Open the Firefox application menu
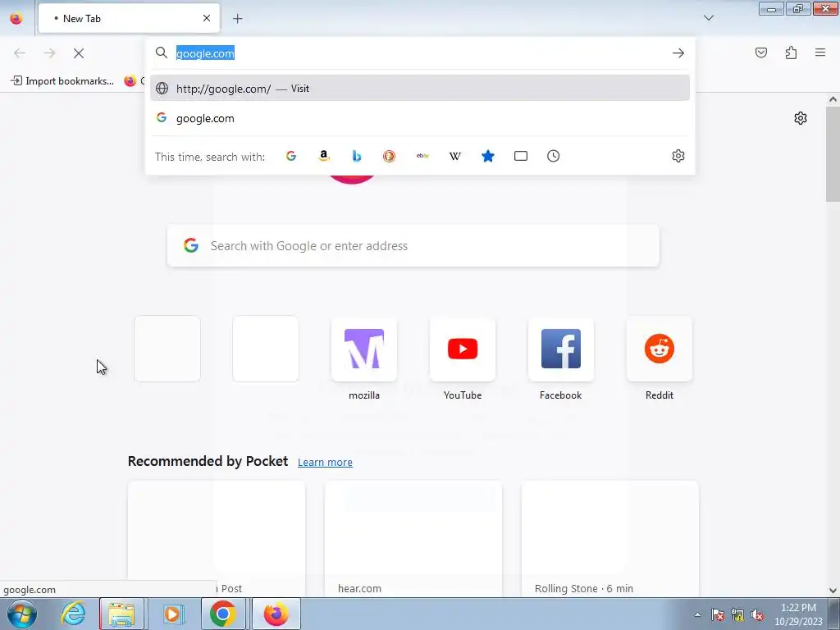 820,52
